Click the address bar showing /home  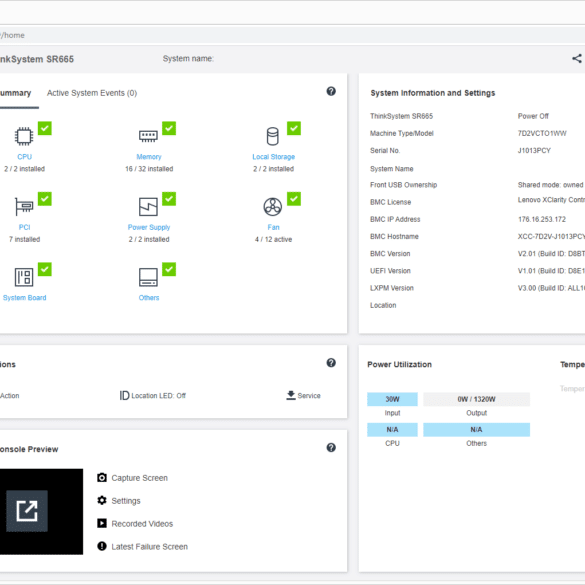tap(292, 35)
